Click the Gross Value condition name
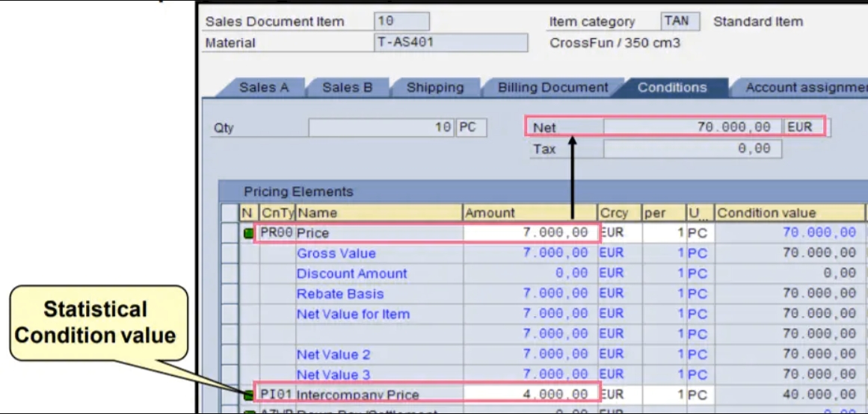Viewport: 868px width, 414px height. 336,253
